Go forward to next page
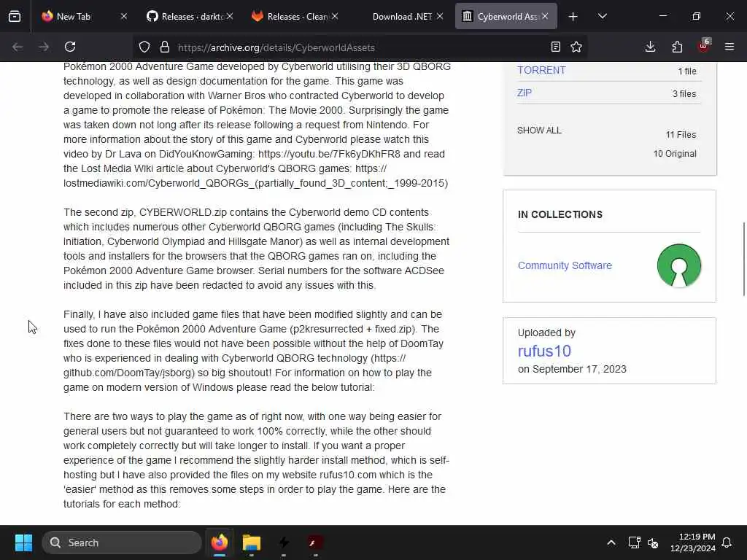 pos(43,47)
